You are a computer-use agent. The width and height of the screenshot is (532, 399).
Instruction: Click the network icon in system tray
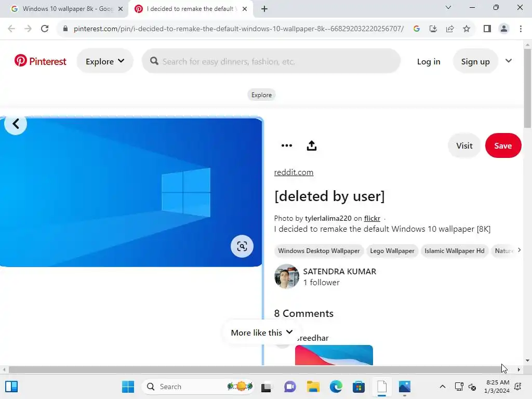(x=459, y=387)
